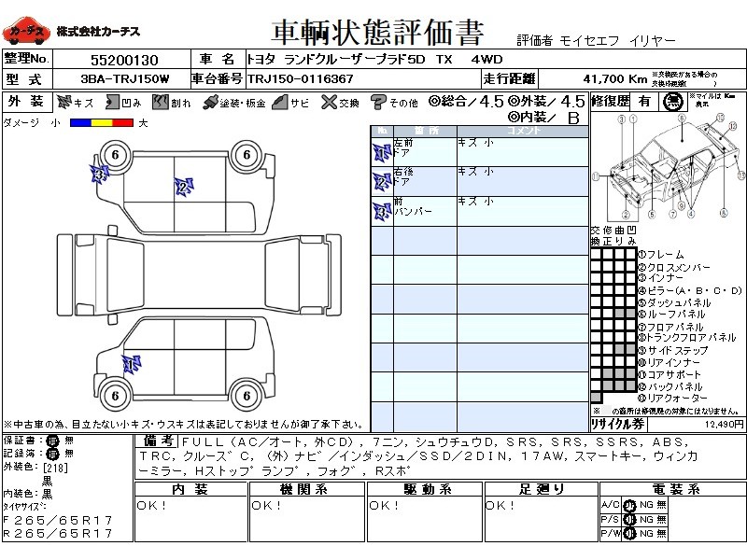Click the 塗装・板金 paint legend icon
This screenshot has width=747, height=560.
210,102
